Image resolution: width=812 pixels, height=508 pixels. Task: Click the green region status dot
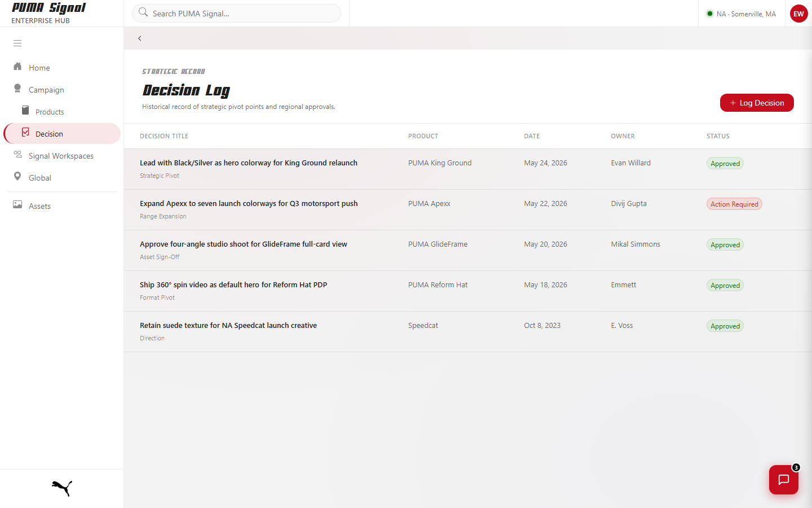[x=710, y=14]
